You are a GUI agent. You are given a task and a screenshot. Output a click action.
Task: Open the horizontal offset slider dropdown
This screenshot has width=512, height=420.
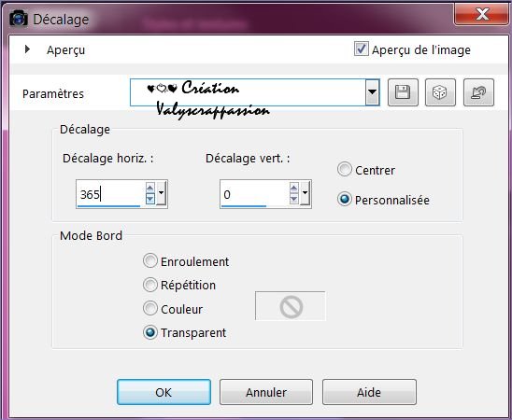pyautogui.click(x=161, y=193)
